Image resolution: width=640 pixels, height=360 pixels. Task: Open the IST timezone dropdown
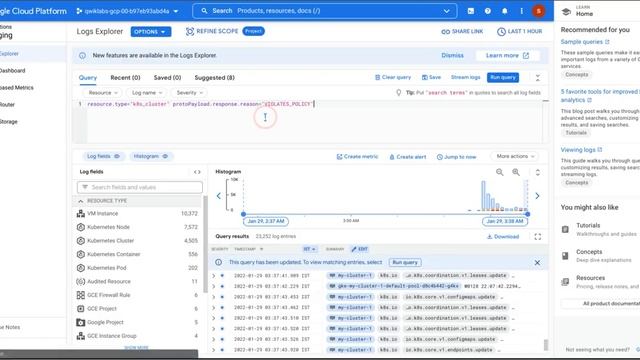(x=309, y=249)
